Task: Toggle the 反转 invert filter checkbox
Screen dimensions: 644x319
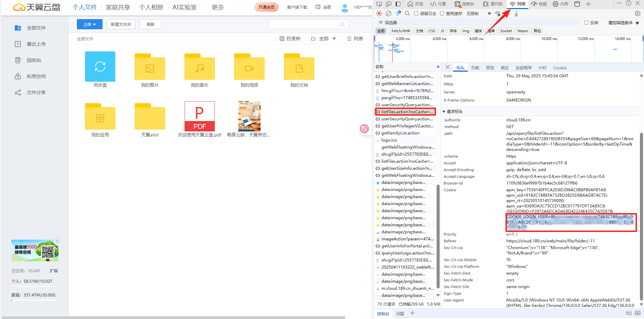Action: click(x=586, y=23)
